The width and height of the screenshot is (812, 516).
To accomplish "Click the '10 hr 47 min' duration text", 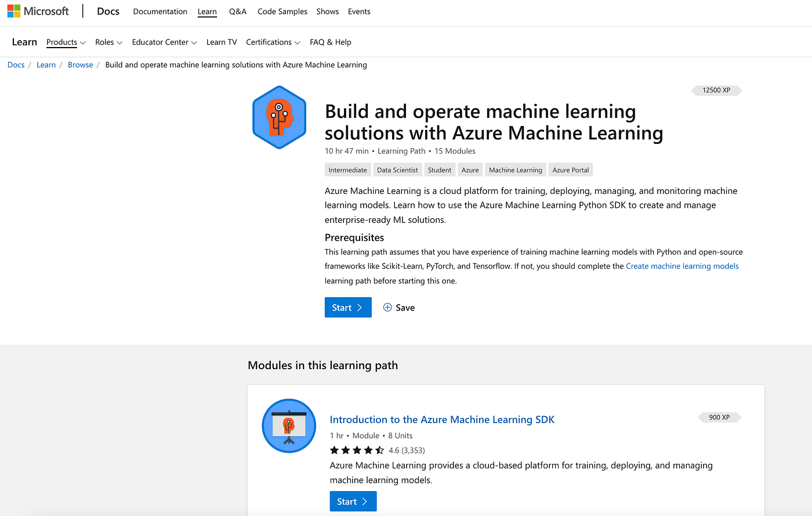I will coord(347,151).
